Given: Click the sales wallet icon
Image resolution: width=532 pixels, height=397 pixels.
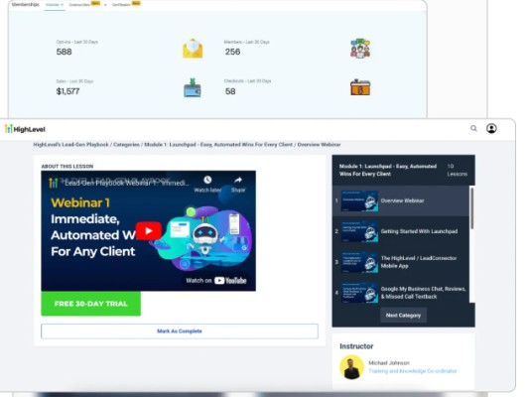Looking at the screenshot, I should coord(193,88).
